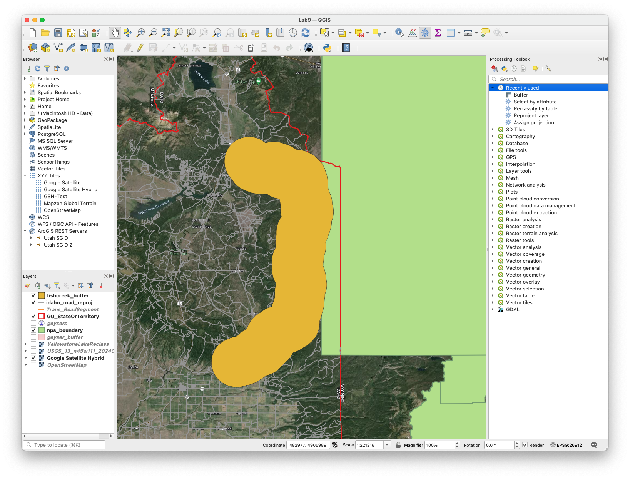The image size is (630, 479).
Task: Toggle the Processing Toolbox gear icon in toolbar
Action: [425, 33]
